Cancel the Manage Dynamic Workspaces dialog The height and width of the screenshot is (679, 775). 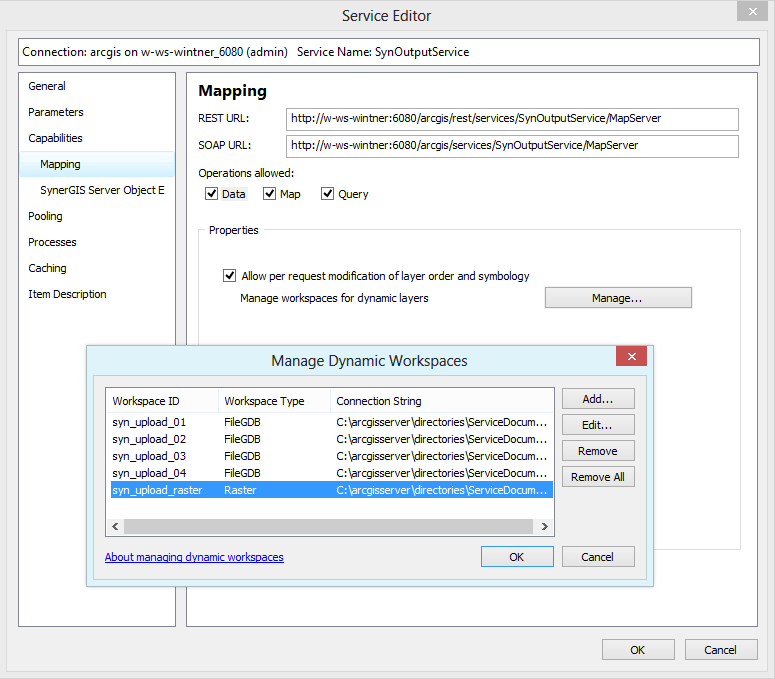598,557
